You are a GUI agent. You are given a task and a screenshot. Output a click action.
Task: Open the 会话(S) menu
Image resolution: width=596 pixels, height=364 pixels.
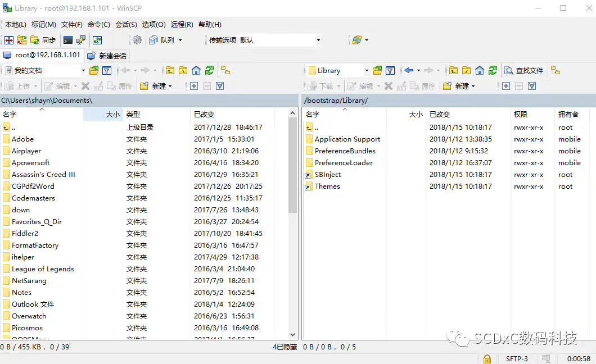[126, 24]
